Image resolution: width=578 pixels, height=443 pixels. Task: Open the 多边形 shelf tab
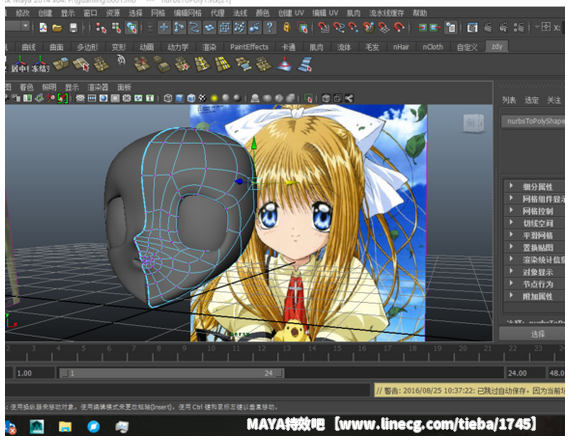click(x=87, y=47)
